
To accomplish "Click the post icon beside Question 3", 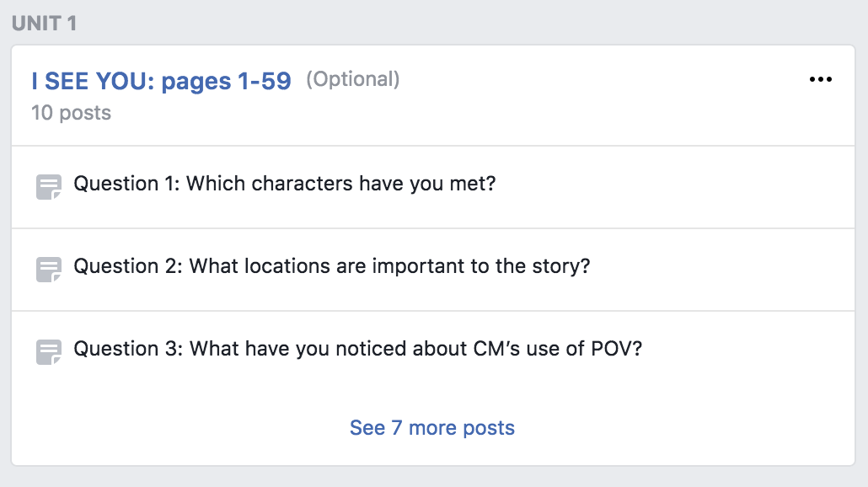I will pos(49,352).
